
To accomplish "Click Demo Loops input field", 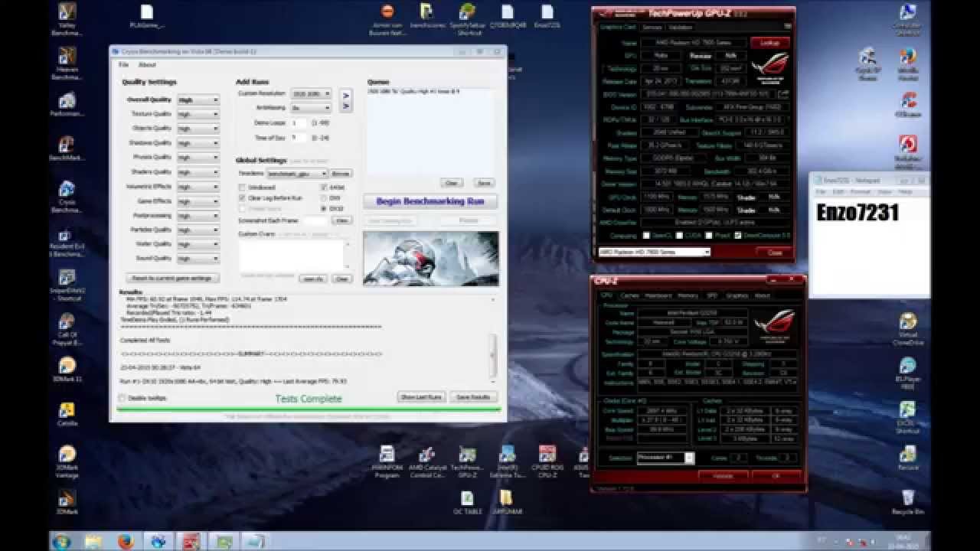I will tap(299, 122).
